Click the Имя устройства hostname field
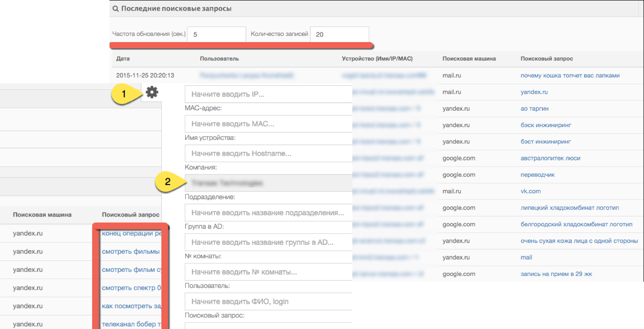644x329 pixels. pos(269,154)
